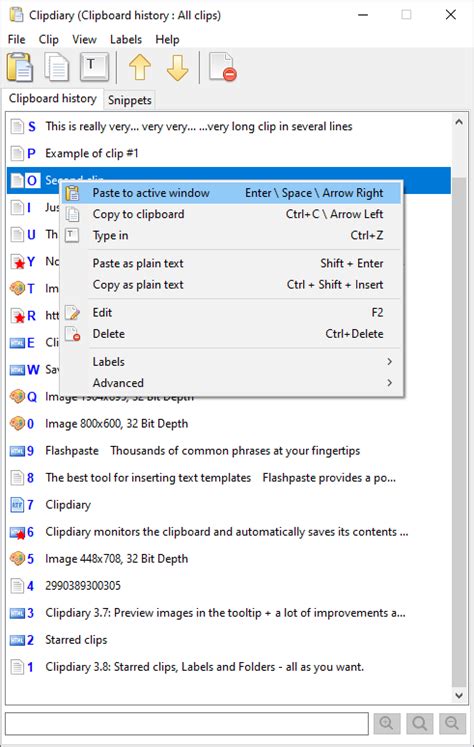Image resolution: width=474 pixels, height=747 pixels.
Task: Click the scrollbar down arrow
Action: click(x=459, y=696)
